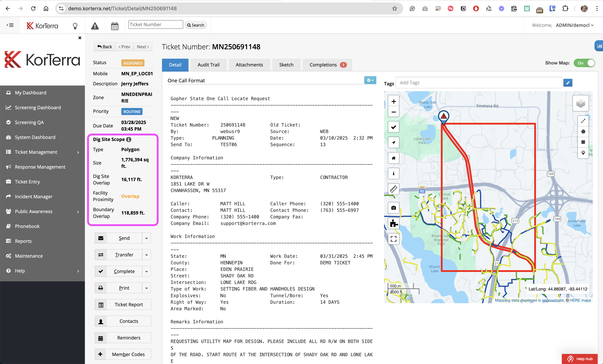
Task: Close the sidebar logo panel
Action: tap(80, 38)
